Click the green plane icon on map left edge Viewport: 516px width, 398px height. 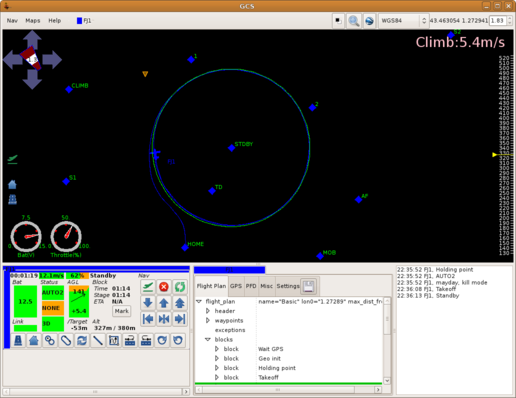pyautogui.click(x=12, y=159)
